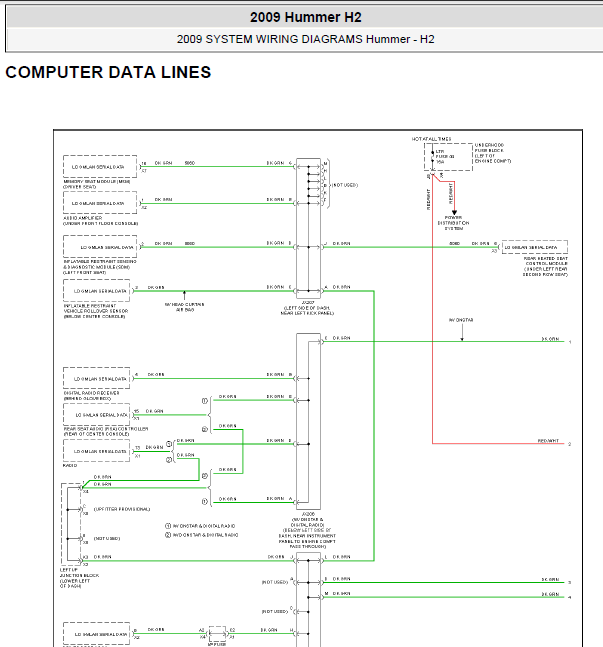603x647 pixels.
Task: Click the Digital Radio Receiver serial data box
Action: click(97, 378)
